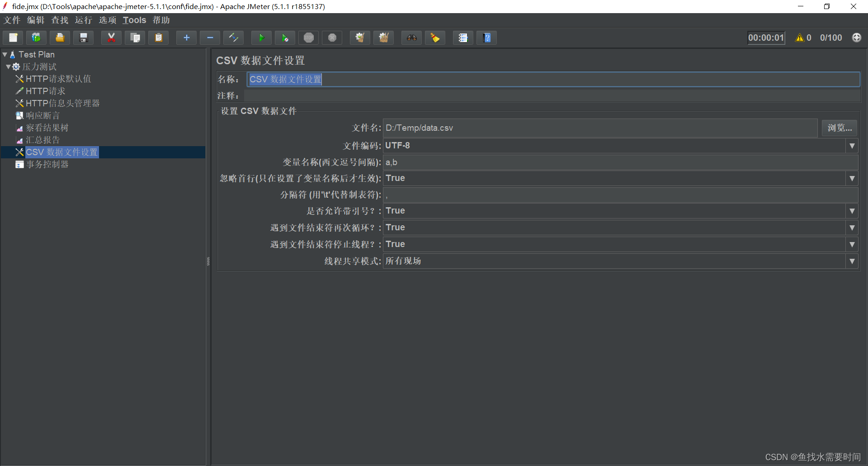Select 事务控制器 in the tree

[x=47, y=164]
